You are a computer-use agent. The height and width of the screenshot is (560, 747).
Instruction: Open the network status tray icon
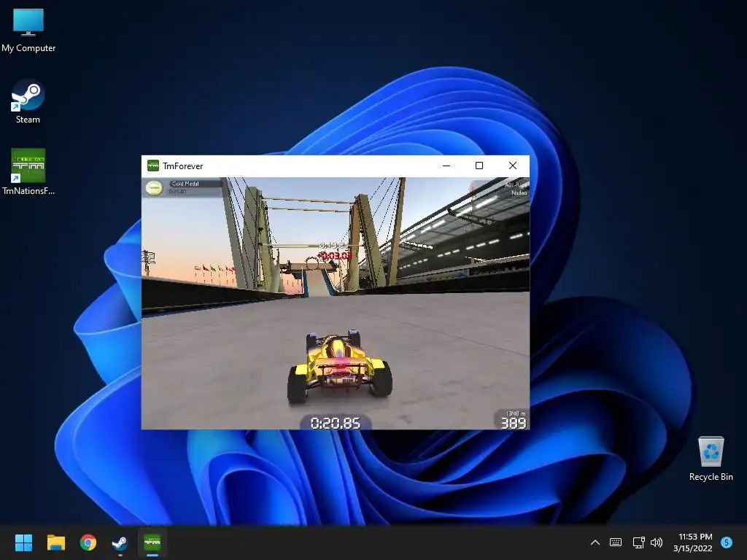pos(638,542)
